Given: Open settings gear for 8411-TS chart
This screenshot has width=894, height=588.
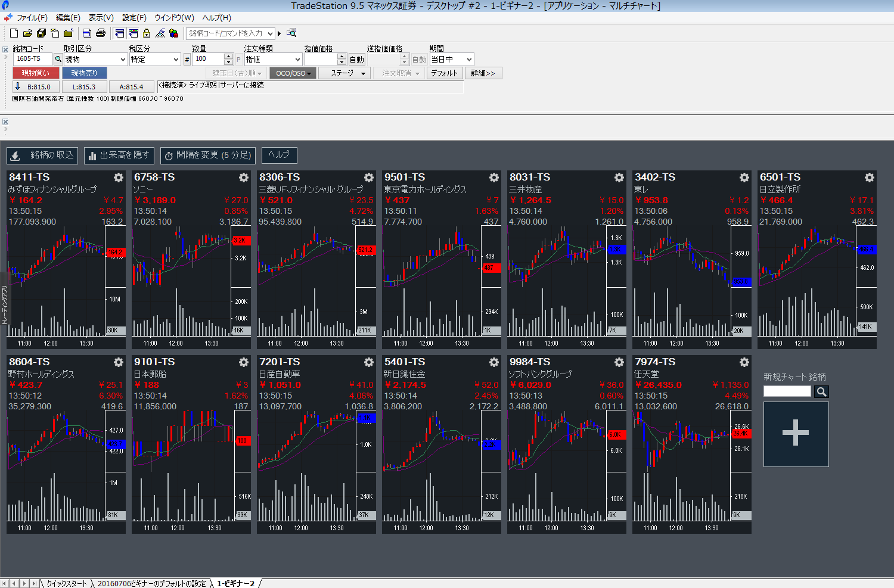Looking at the screenshot, I should [119, 178].
